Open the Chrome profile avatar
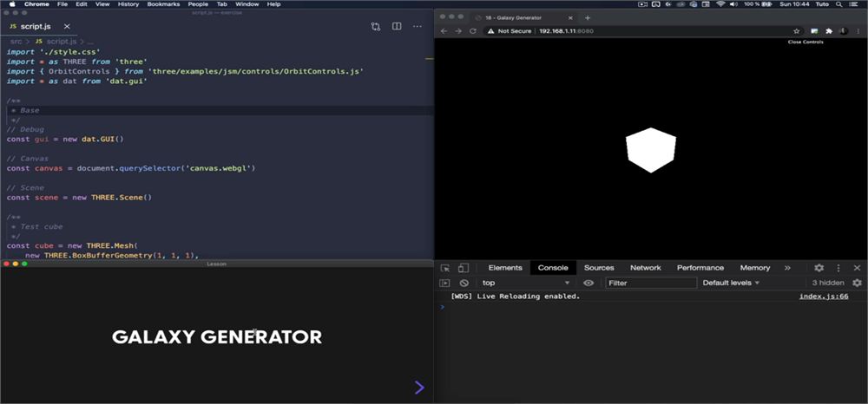 click(843, 31)
